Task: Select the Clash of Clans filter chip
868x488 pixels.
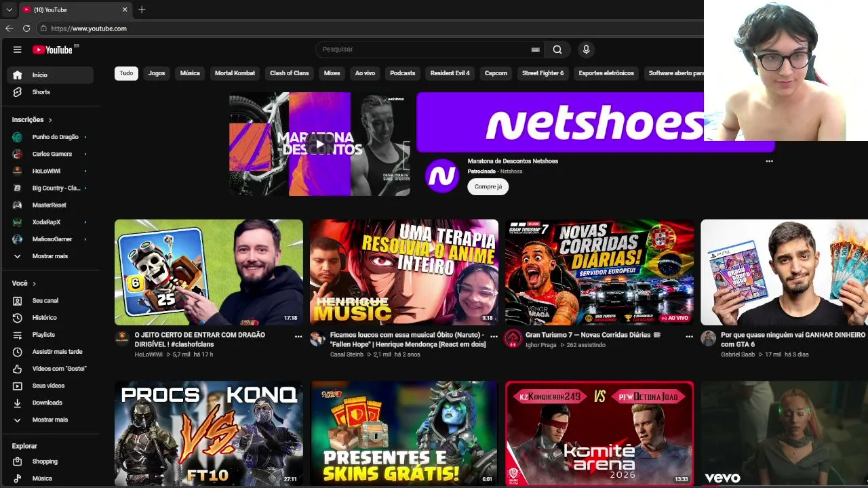Action: [x=290, y=73]
